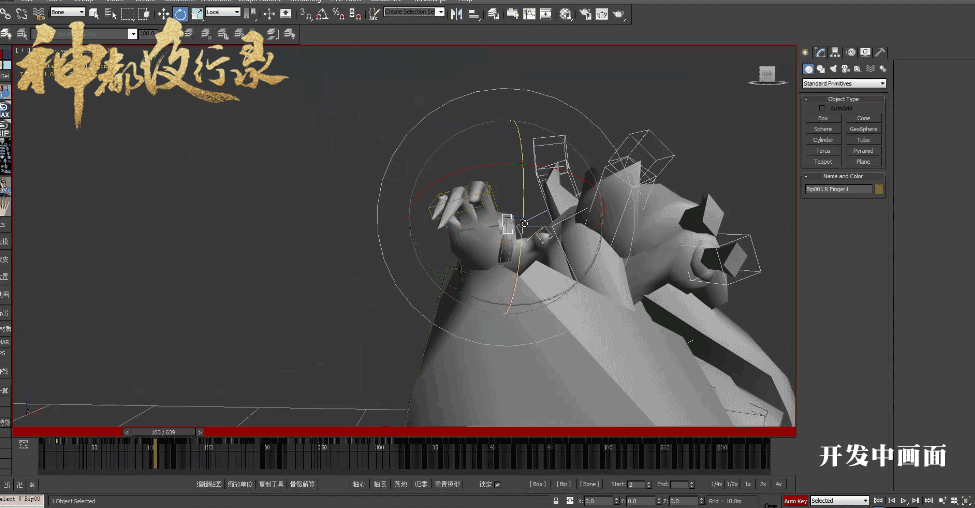975x508 pixels.
Task: Click the Select and Move tool
Action: (x=164, y=14)
